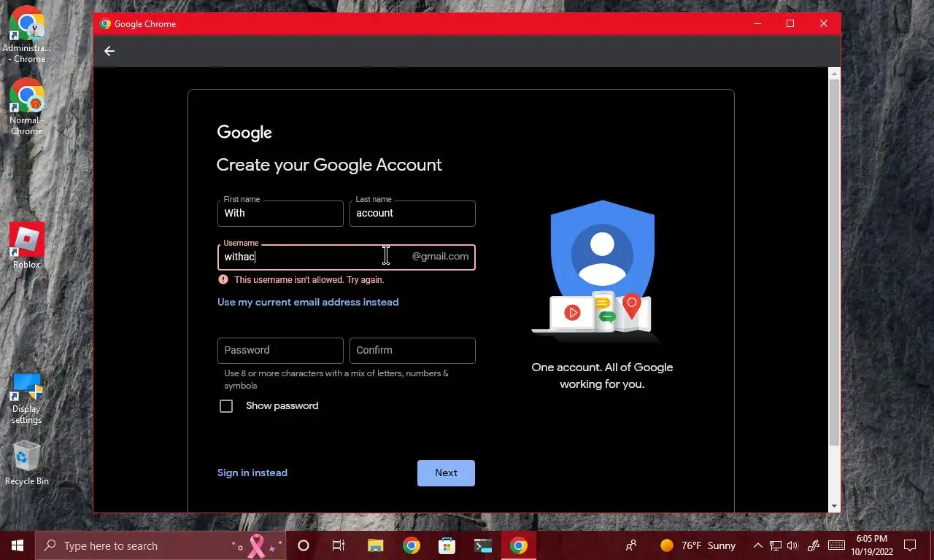Click the password hint text
This screenshot has height=560, width=934.
coord(336,379)
